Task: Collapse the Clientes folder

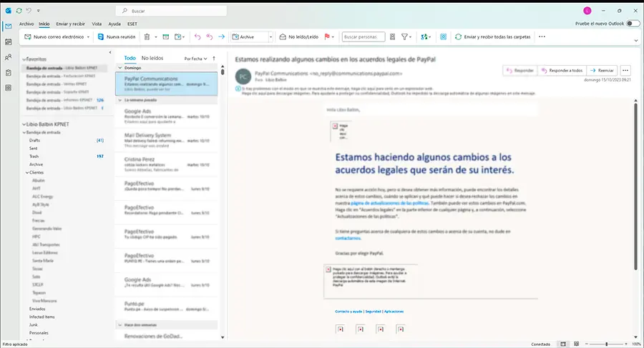Action: pyautogui.click(x=27, y=173)
